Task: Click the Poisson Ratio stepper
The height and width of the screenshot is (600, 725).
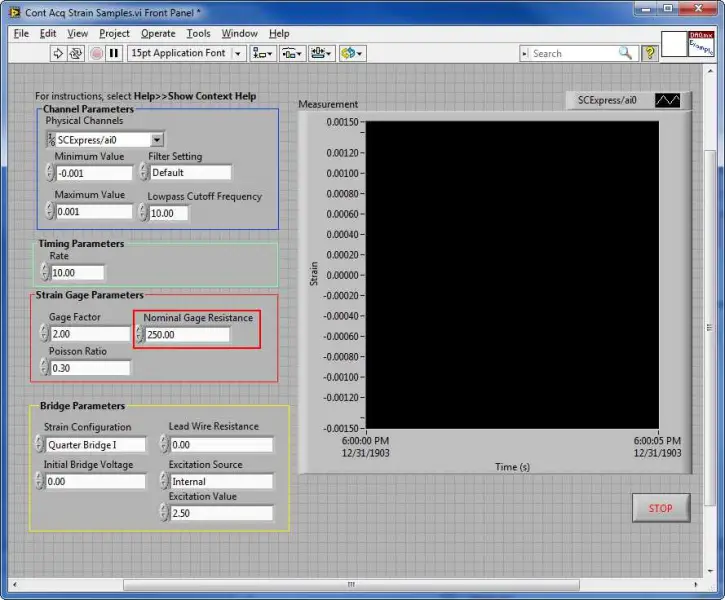Action: [x=44, y=367]
